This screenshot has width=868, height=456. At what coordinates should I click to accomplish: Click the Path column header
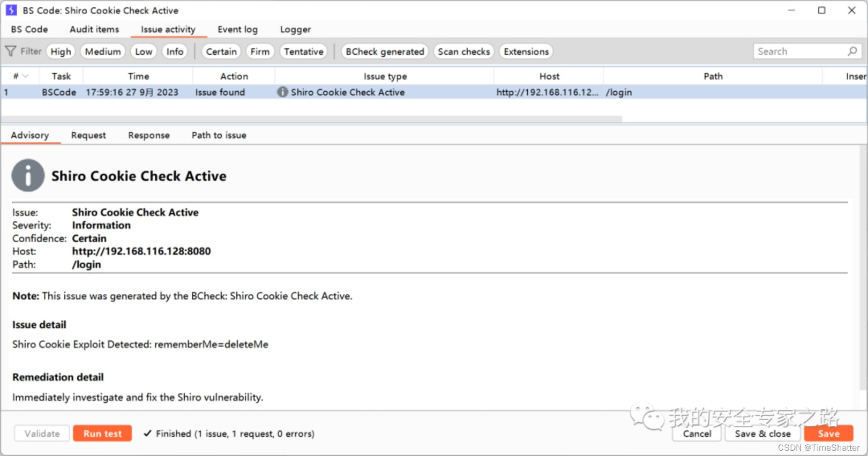coord(713,76)
